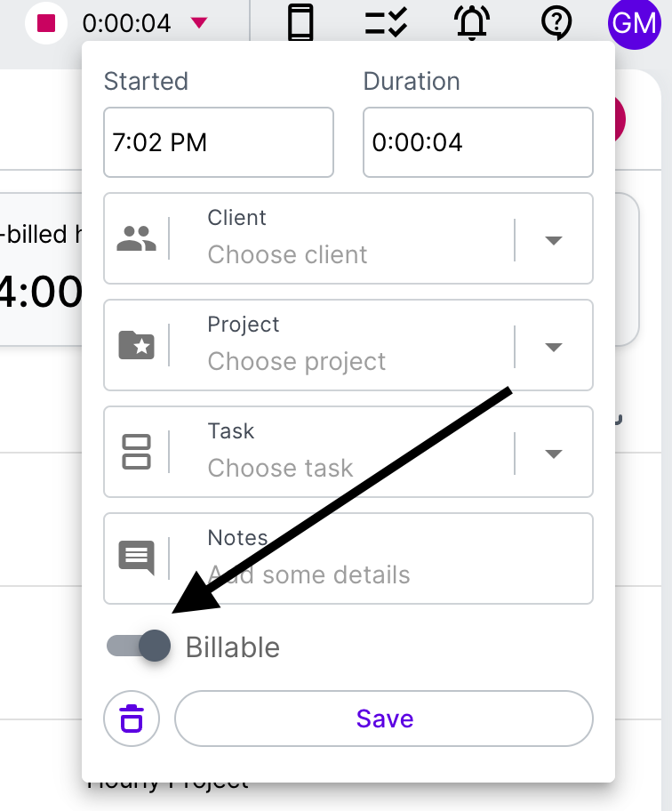
Task: Expand the Task dropdown arrow
Action: (554, 454)
